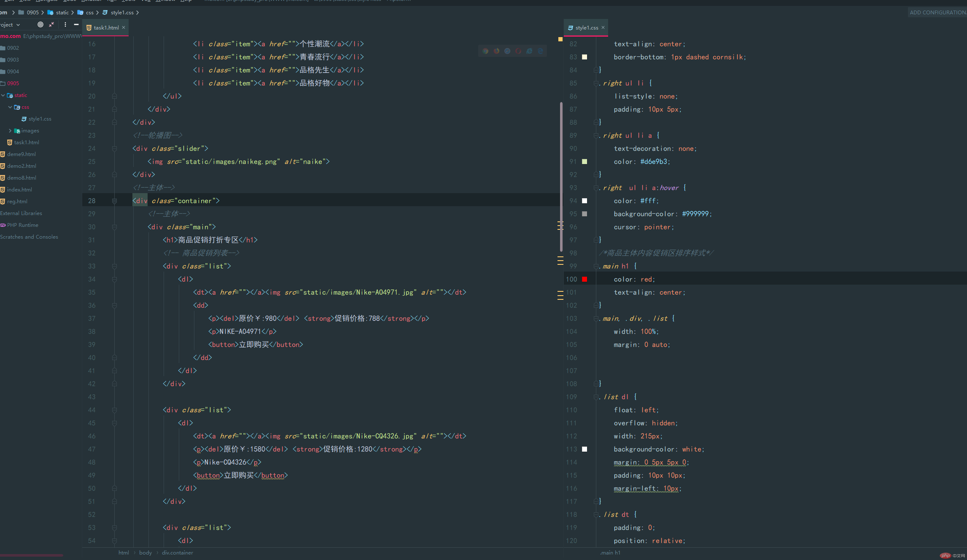Select the task1.html tab
This screenshot has width=967, height=560.
(104, 27)
